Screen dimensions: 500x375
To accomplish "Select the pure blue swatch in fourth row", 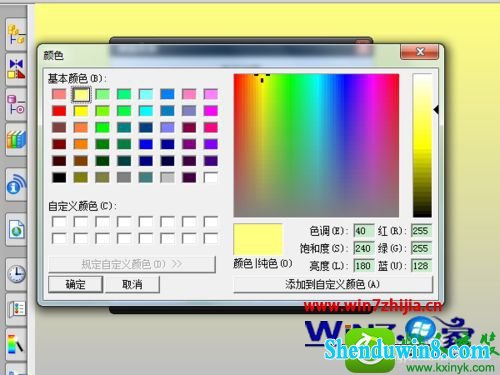I will (146, 144).
